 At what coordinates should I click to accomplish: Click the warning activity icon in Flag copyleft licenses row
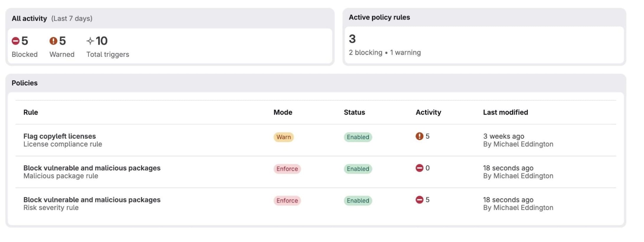(419, 136)
